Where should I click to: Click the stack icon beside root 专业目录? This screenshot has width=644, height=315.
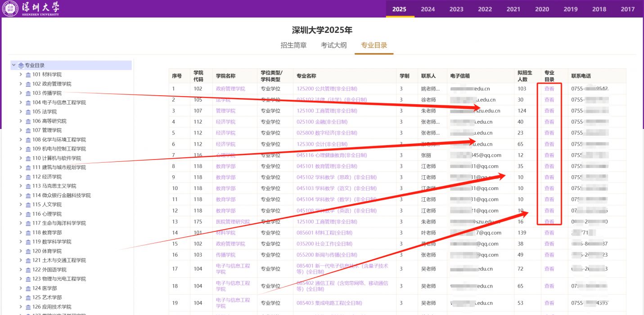pos(21,66)
